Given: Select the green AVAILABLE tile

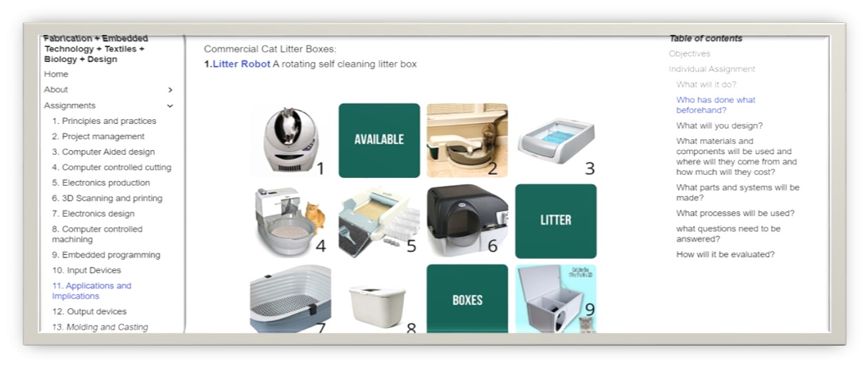Looking at the screenshot, I should tap(379, 141).
